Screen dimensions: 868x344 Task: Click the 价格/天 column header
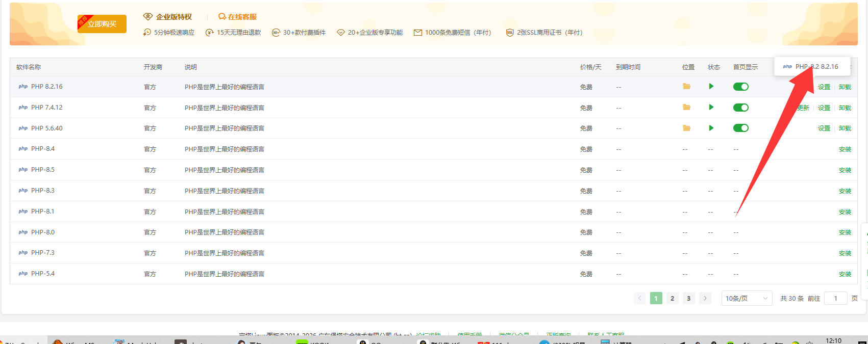(x=591, y=67)
